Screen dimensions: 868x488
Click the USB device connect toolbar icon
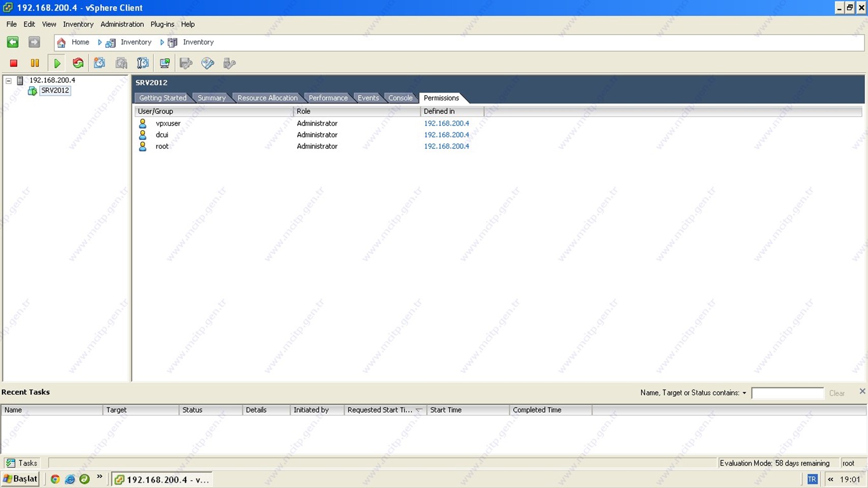click(229, 63)
